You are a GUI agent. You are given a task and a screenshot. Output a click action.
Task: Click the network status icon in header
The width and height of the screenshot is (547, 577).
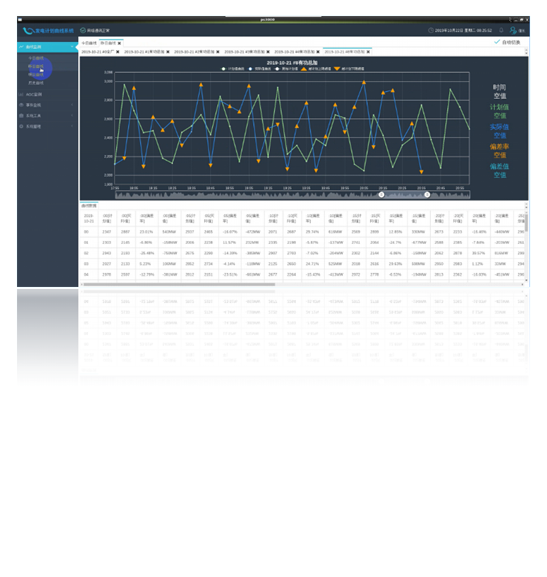coord(83,30)
